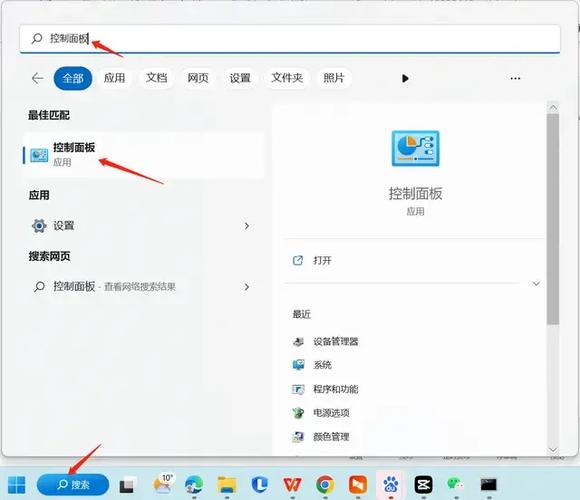The width and height of the screenshot is (580, 500).
Task: Click the 设备管理器 icon in the recent list
Action: click(x=298, y=341)
